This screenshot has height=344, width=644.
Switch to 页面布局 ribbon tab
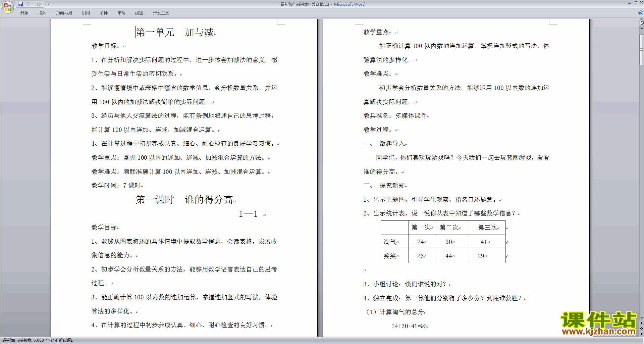click(64, 13)
